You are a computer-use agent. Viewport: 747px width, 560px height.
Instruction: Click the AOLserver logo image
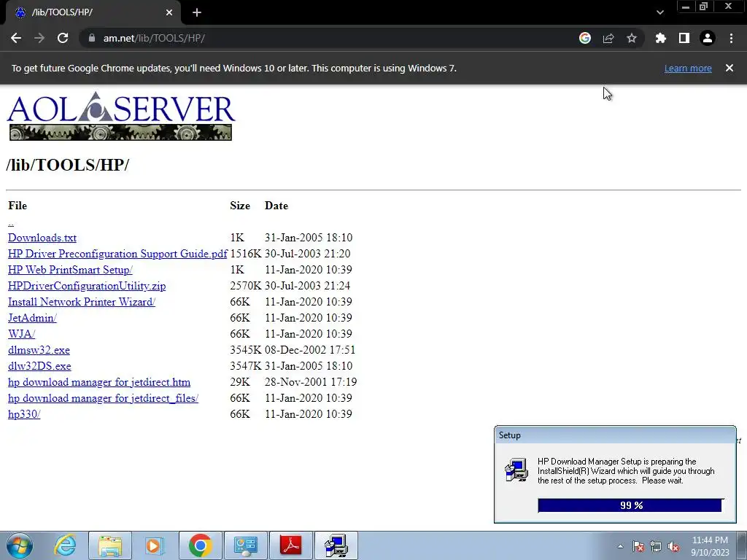tap(121, 116)
